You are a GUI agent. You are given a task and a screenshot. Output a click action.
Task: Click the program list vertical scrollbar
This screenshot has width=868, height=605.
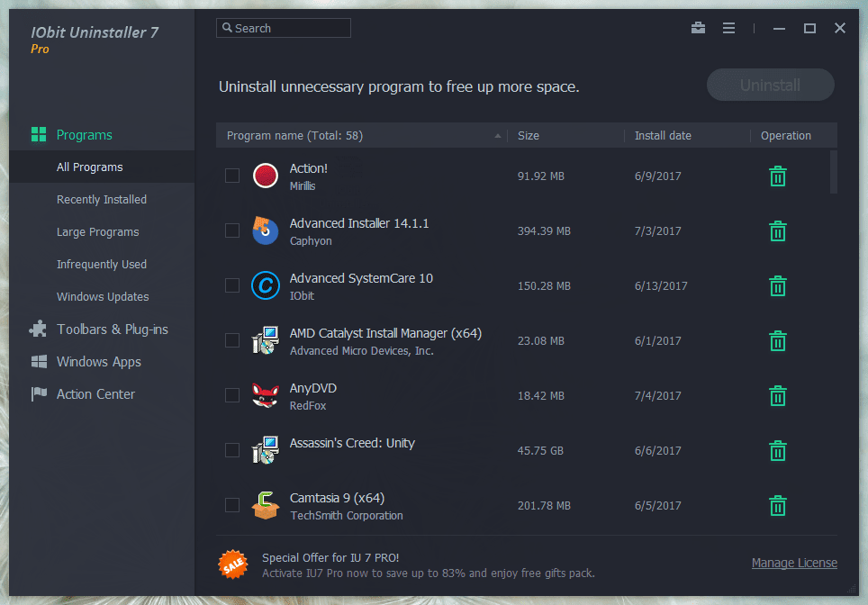833,172
